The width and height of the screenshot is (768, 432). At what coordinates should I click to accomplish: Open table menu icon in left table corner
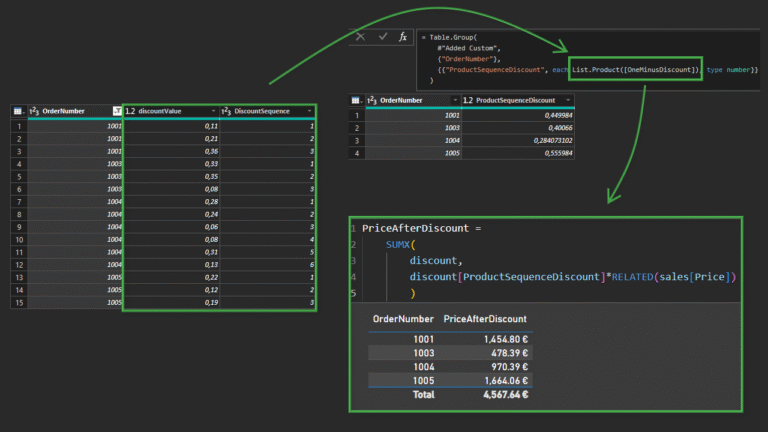coord(17,110)
